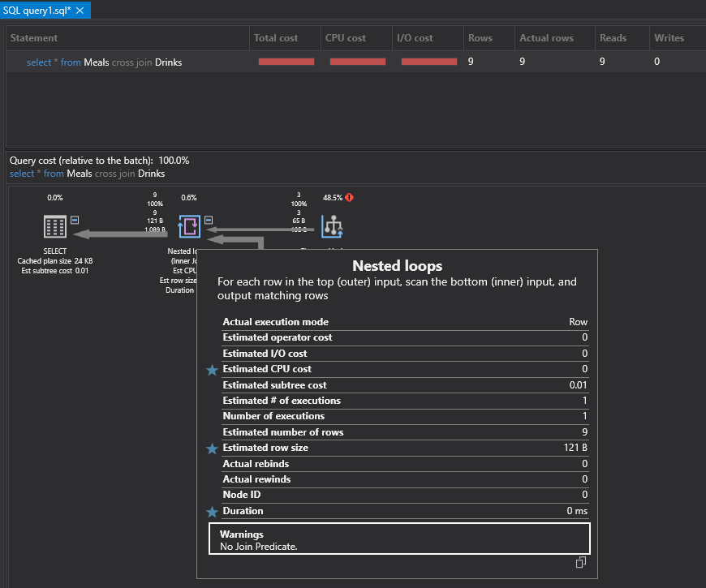Click the Meals cross join Drinks statement link

tap(102, 62)
